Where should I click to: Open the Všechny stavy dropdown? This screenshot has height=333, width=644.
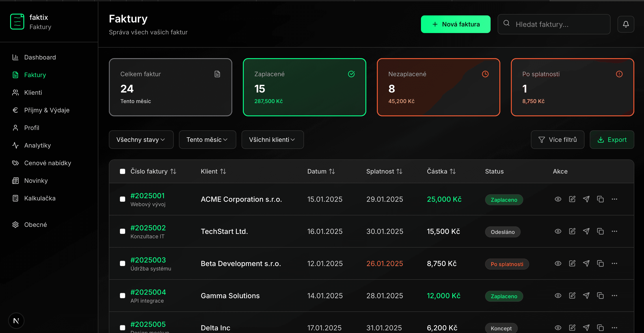(141, 139)
